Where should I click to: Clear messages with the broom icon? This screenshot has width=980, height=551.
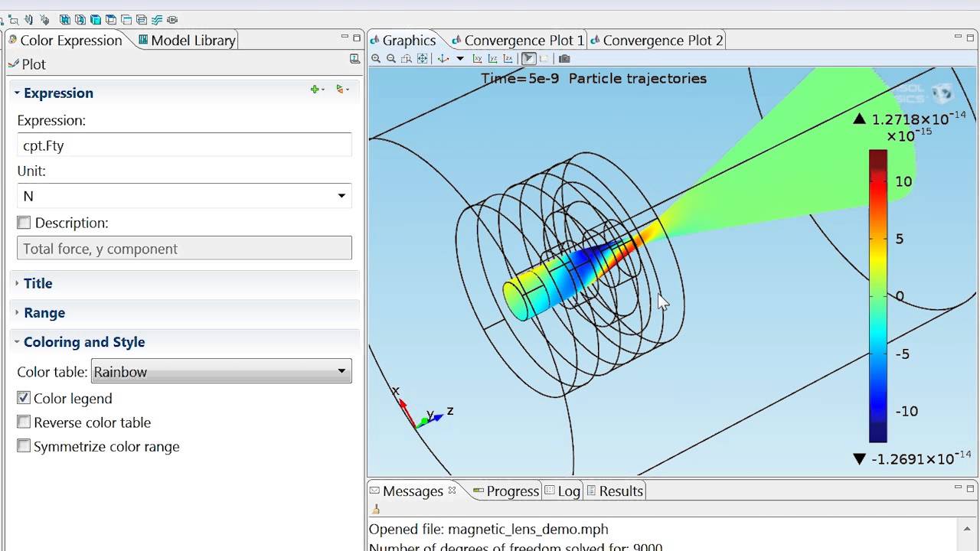coord(375,510)
